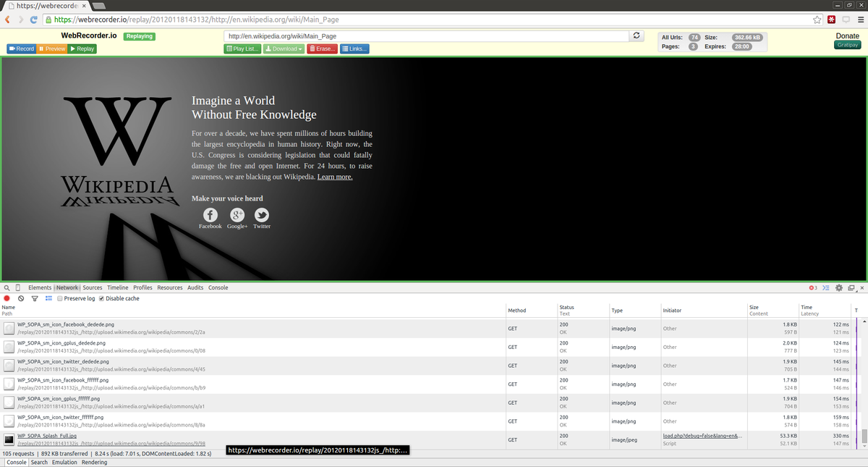Screen dimensions: 868x467
Task: Open the Links button
Action: coord(354,49)
